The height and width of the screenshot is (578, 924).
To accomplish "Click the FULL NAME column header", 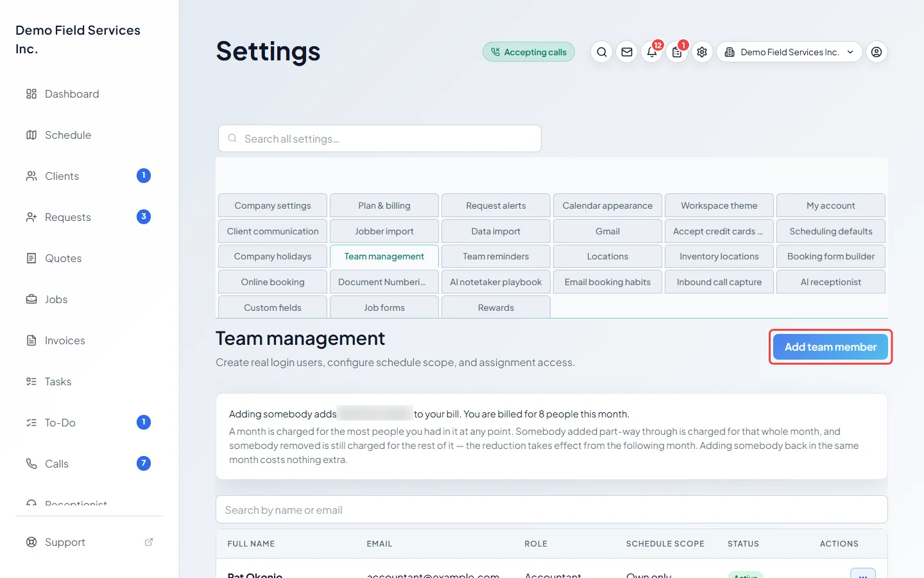I will (x=251, y=544).
